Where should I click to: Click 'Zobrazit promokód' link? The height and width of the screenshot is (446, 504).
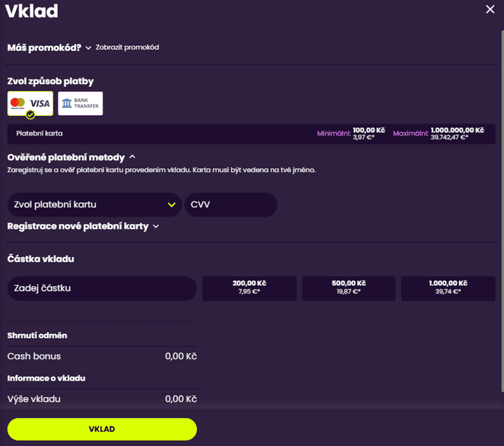tap(127, 47)
